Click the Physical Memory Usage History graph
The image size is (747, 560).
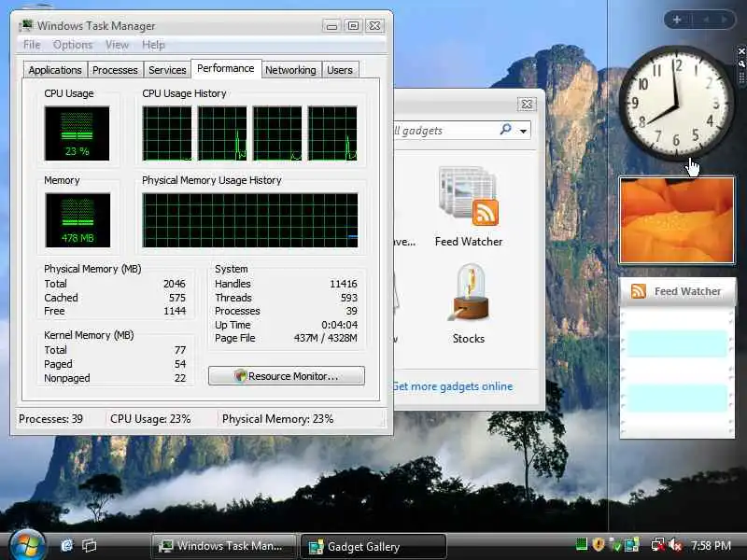coord(250,220)
